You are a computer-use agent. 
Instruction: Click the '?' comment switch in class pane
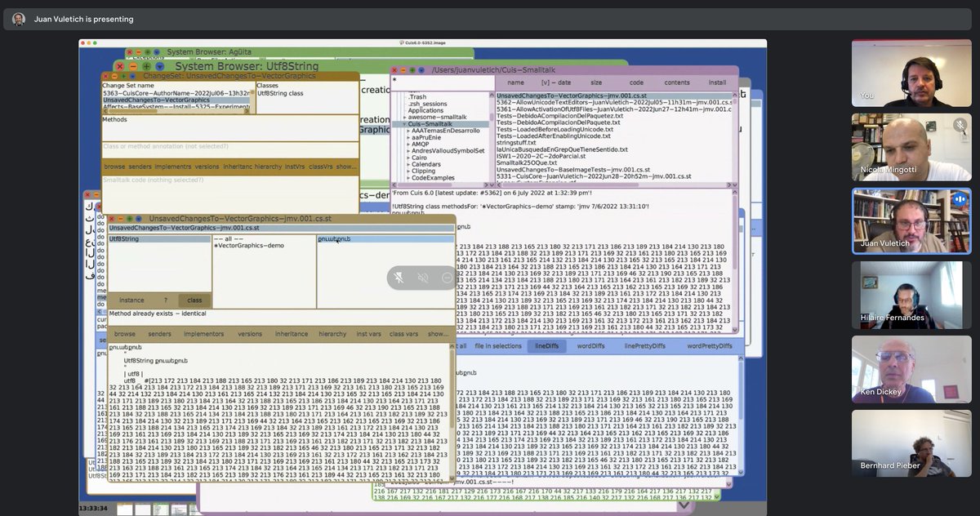pos(165,300)
